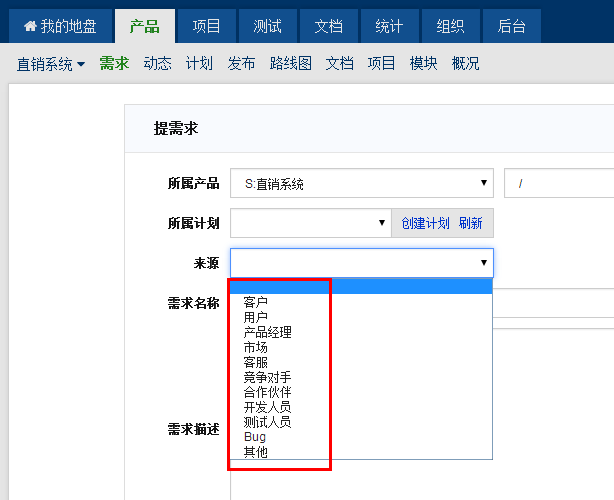Select the blank highlighted source option
This screenshot has width=614, height=500.
pyautogui.click(x=361, y=287)
